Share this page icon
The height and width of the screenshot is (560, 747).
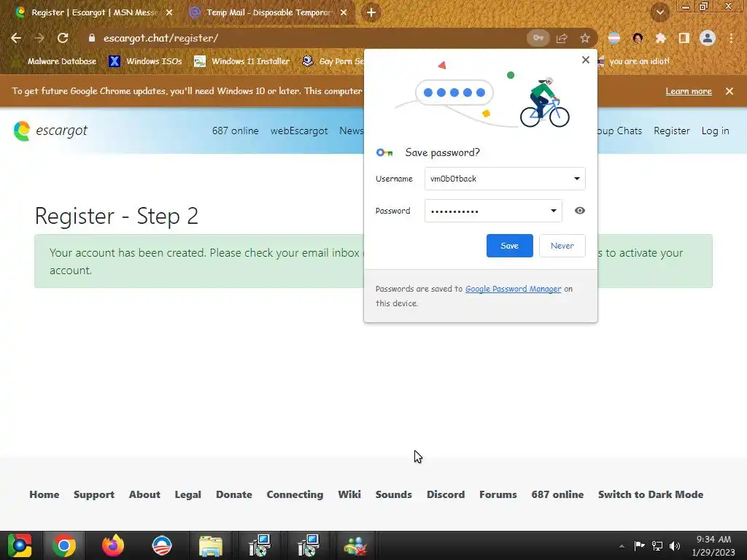[x=562, y=38]
